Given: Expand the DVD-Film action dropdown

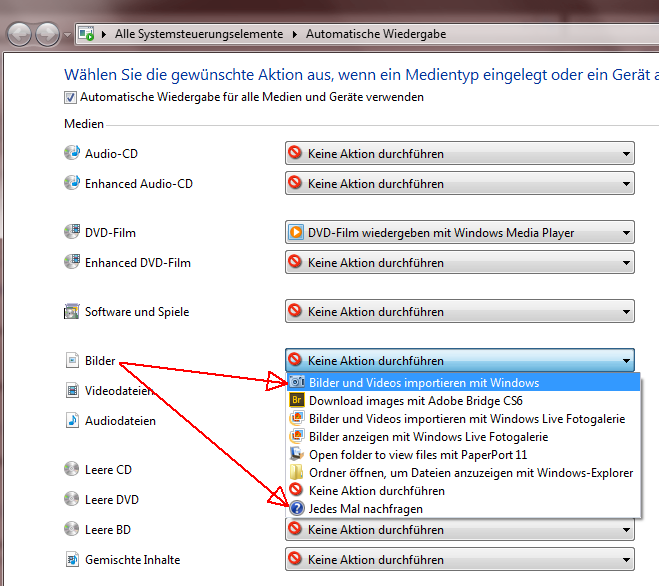Looking at the screenshot, I should tap(459, 233).
